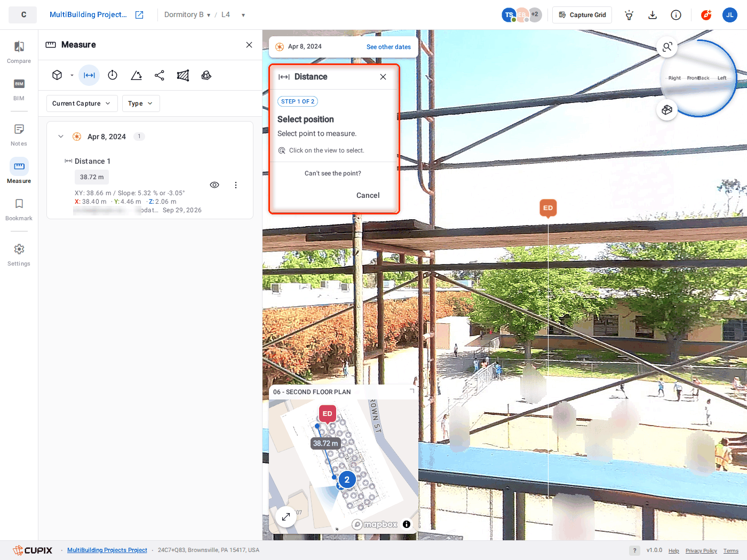747x560 pixels.
Task: Toggle visibility of Distance 1
Action: pyautogui.click(x=214, y=185)
